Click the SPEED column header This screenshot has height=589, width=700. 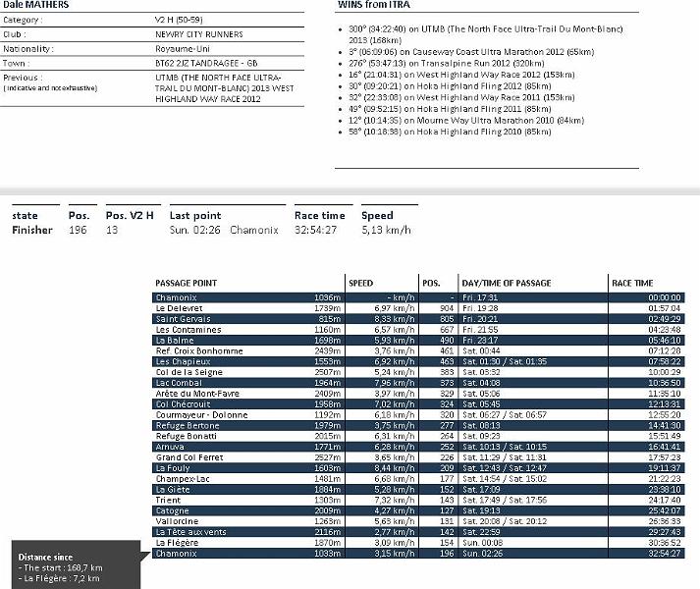[361, 284]
